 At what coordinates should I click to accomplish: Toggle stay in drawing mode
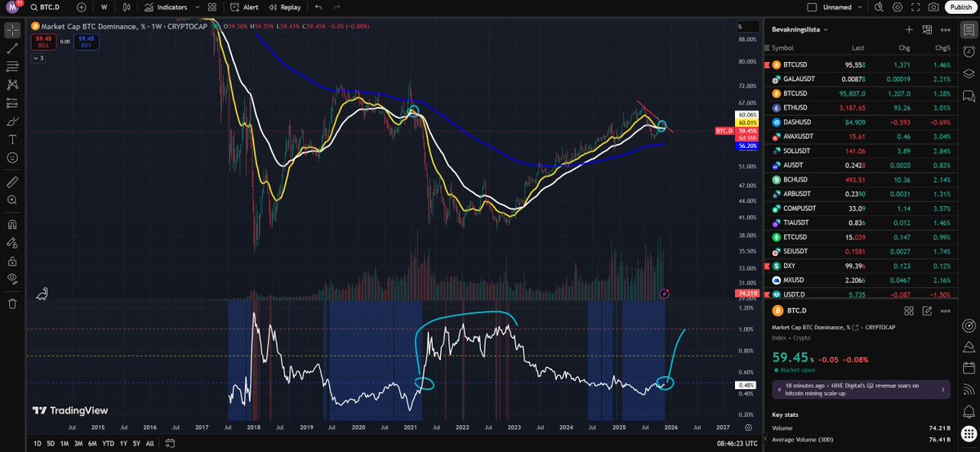(12, 243)
